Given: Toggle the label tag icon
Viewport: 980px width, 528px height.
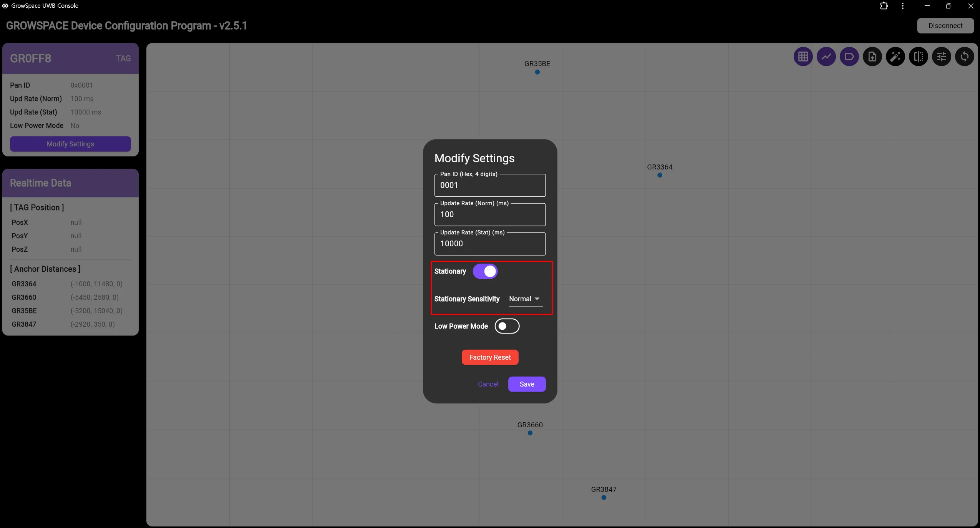Looking at the screenshot, I should coord(849,57).
